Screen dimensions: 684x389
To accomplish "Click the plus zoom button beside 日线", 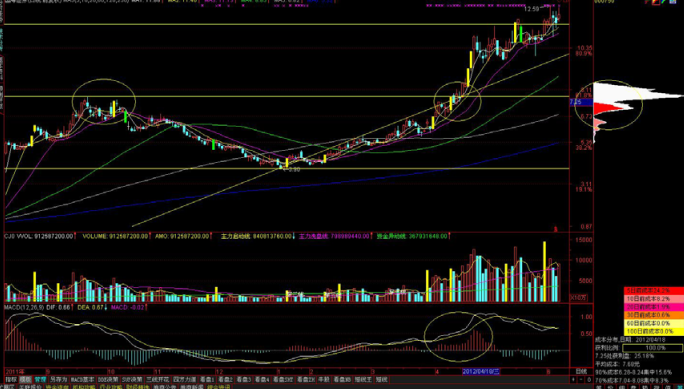I will coord(573,379).
